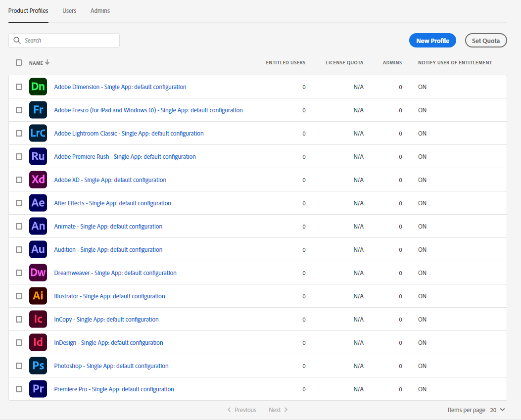Open the Items per page dropdown
Image resolution: width=521 pixels, height=420 pixels.
[x=497, y=410]
